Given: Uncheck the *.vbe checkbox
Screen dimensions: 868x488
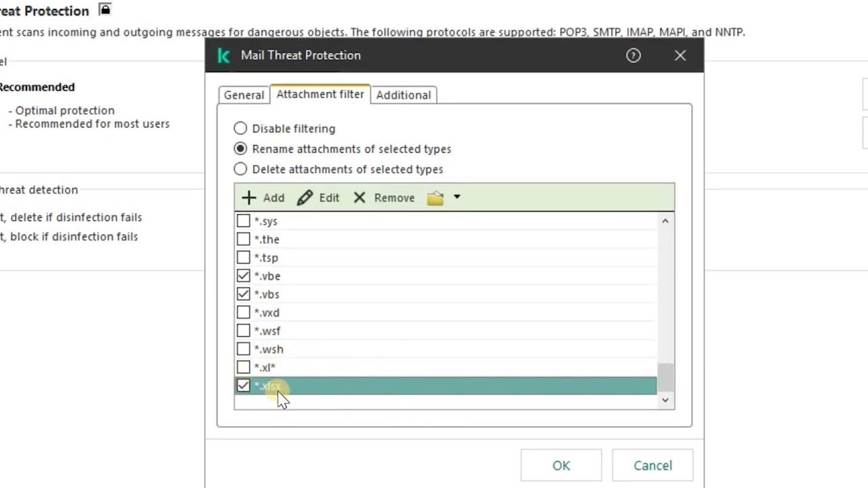Looking at the screenshot, I should click(243, 276).
